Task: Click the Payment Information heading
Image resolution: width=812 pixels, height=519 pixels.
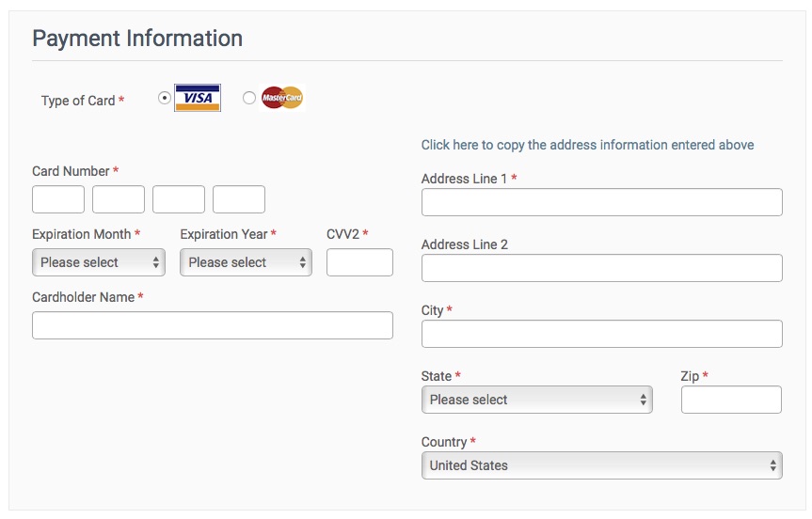Action: [x=137, y=39]
